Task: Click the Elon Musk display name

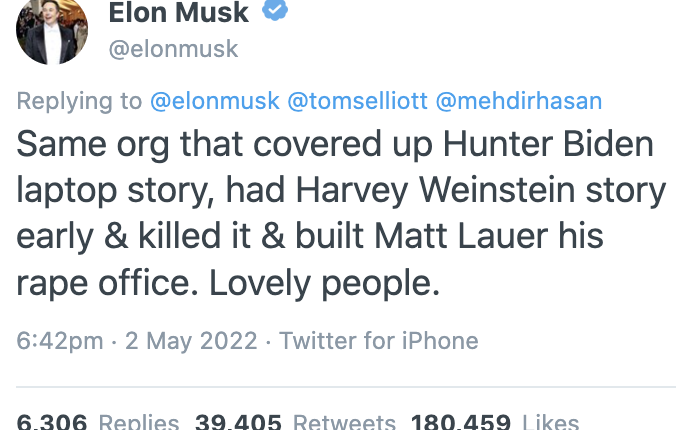Action: tap(179, 12)
